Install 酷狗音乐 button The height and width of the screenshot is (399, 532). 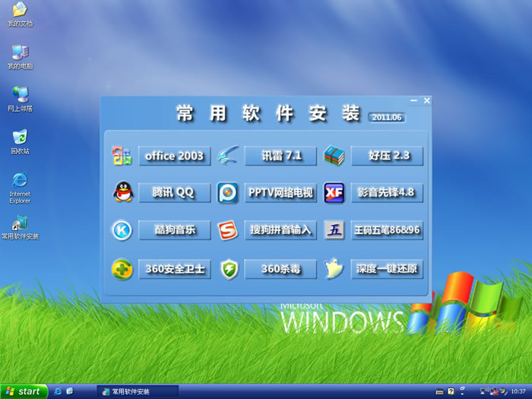point(175,230)
